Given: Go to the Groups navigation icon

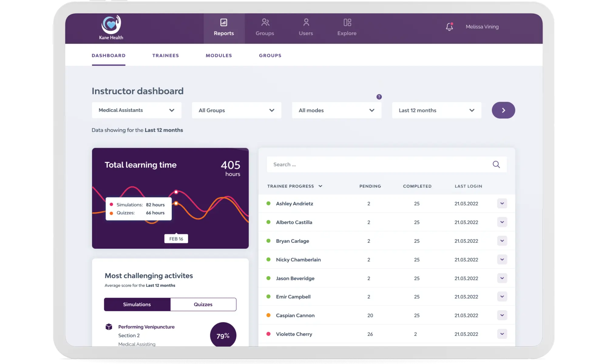Looking at the screenshot, I should click(x=265, y=22).
